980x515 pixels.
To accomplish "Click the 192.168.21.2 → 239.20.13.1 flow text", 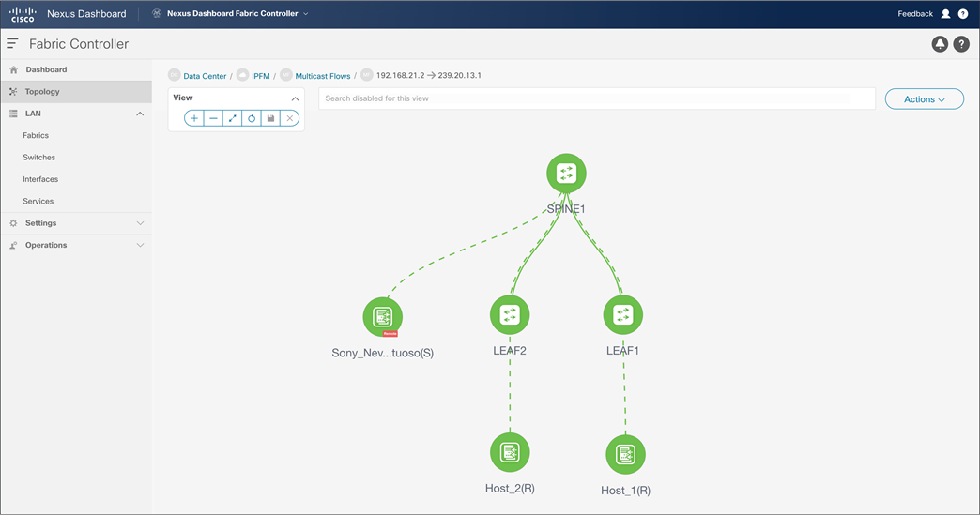I will [429, 76].
